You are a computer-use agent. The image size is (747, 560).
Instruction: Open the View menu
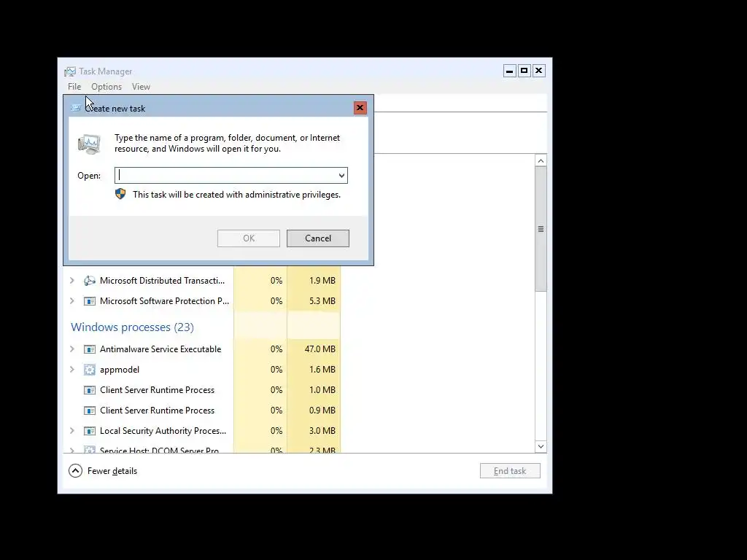pos(141,87)
